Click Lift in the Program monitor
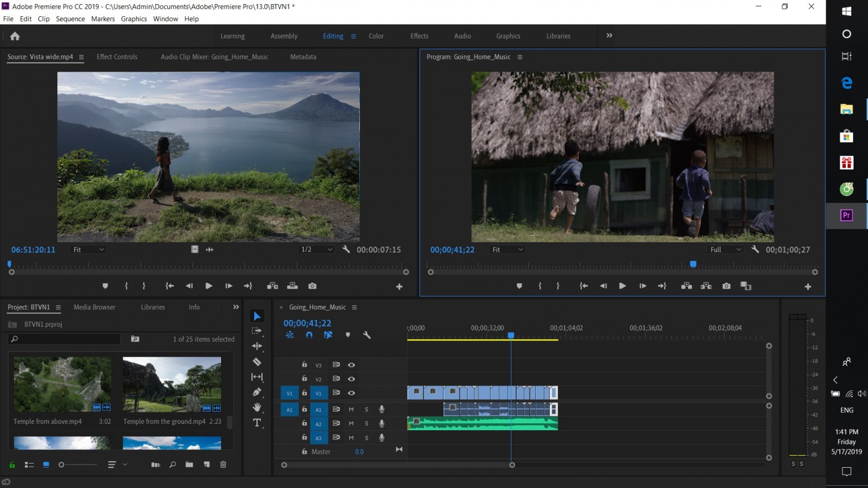The height and width of the screenshot is (488, 868). (x=686, y=286)
